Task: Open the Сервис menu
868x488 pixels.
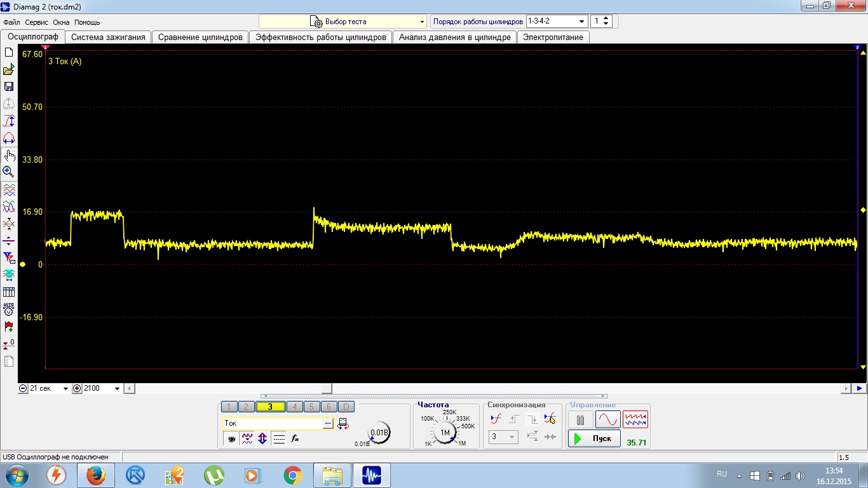Action: point(37,22)
